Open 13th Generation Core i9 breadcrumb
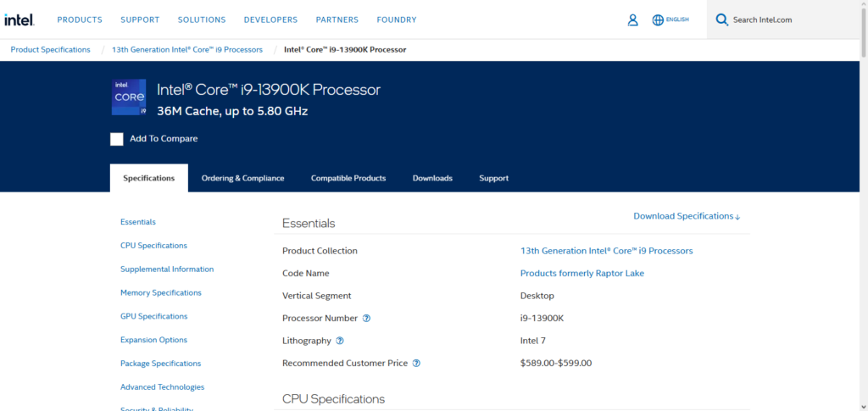The height and width of the screenshot is (411, 868). tap(187, 50)
